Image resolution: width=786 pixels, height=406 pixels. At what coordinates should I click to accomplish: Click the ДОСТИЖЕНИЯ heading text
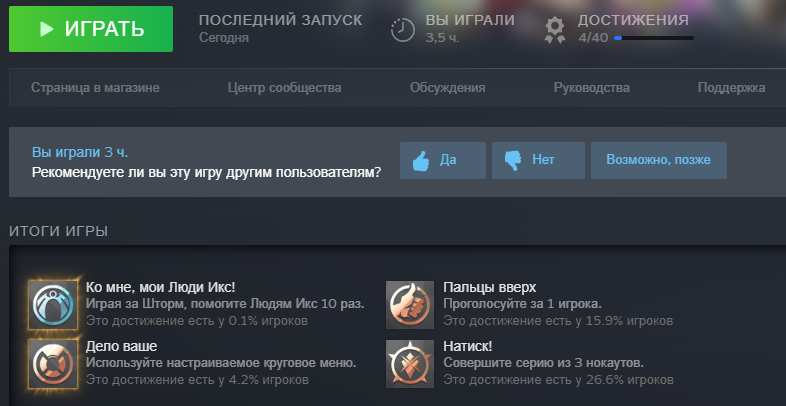click(x=633, y=20)
